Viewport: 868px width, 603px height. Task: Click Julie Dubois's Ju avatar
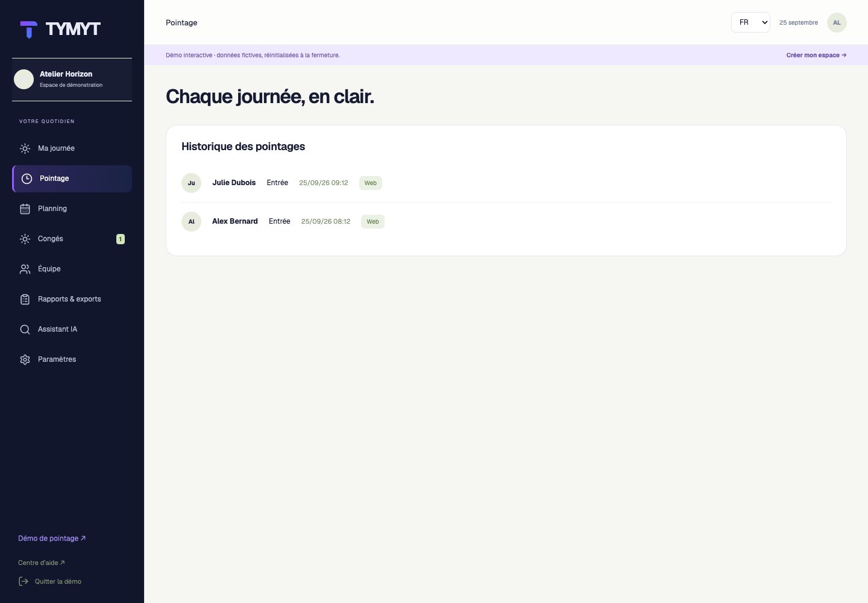click(x=191, y=183)
